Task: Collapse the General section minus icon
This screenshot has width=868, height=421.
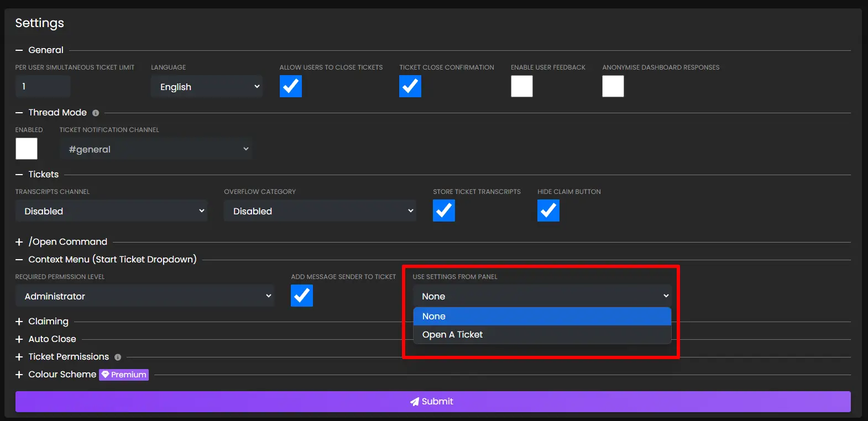Action: pyautogui.click(x=19, y=50)
